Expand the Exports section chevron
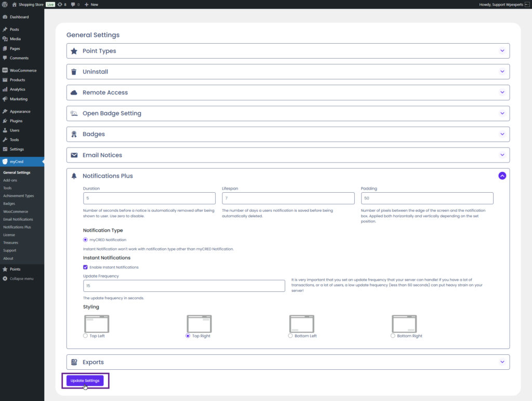The height and width of the screenshot is (401, 532). click(x=502, y=362)
